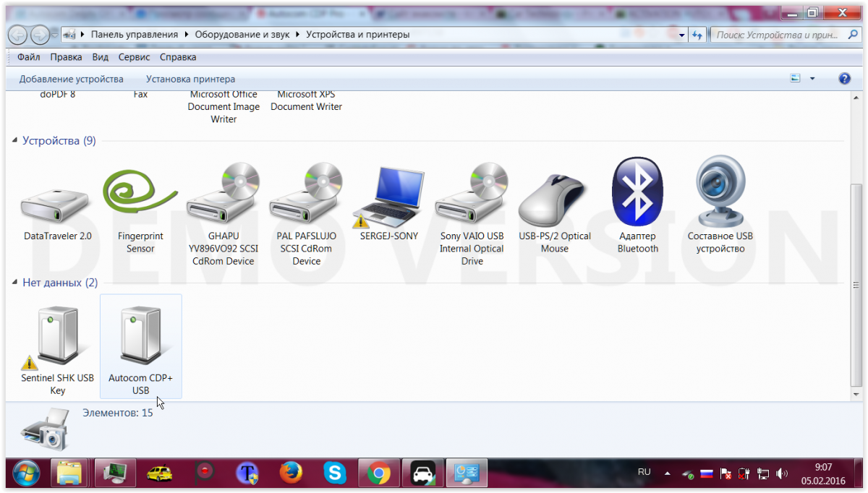Viewport: 868px width, 493px height.
Task: Open the Firefox taskbar icon
Action: (291, 474)
